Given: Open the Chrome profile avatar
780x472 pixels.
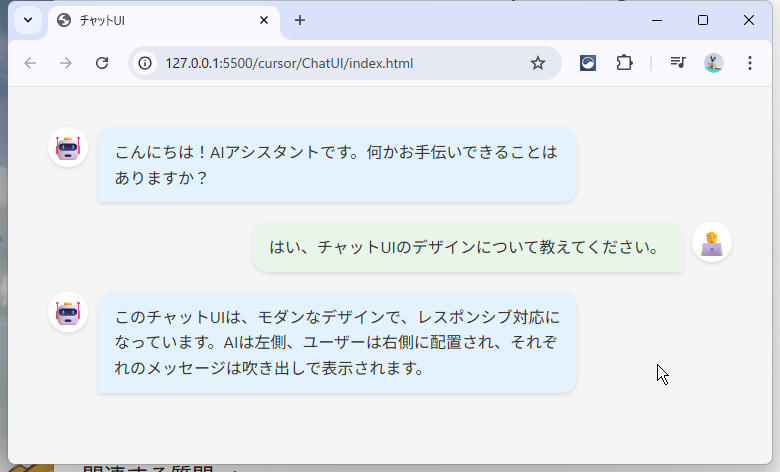Looking at the screenshot, I should [x=714, y=63].
